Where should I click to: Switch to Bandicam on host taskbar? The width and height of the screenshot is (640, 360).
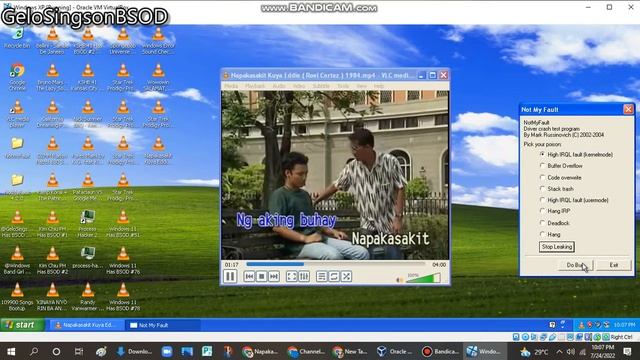440,351
